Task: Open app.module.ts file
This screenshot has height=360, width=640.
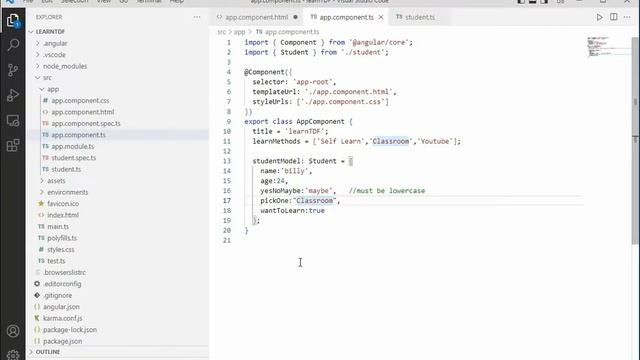Action: pyautogui.click(x=73, y=146)
